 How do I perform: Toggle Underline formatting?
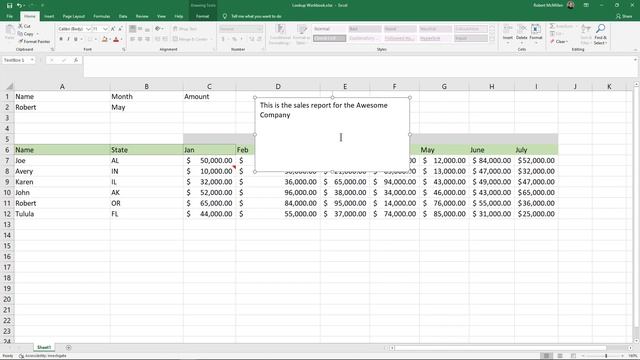tap(76, 39)
